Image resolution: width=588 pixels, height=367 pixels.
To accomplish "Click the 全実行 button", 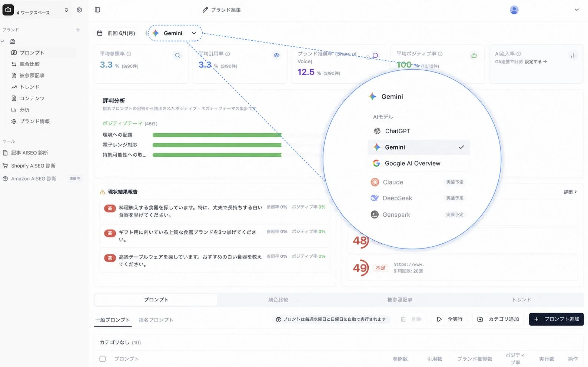I will (449, 319).
